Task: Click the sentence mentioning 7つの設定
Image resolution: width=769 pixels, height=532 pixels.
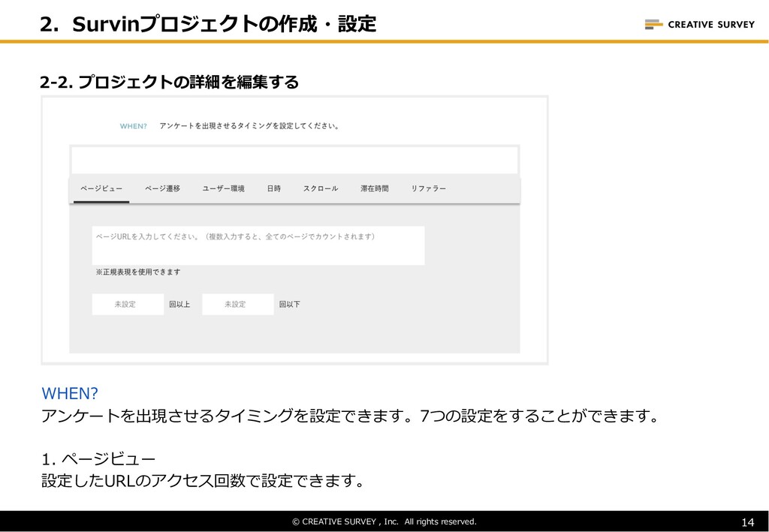Action: coord(350,416)
